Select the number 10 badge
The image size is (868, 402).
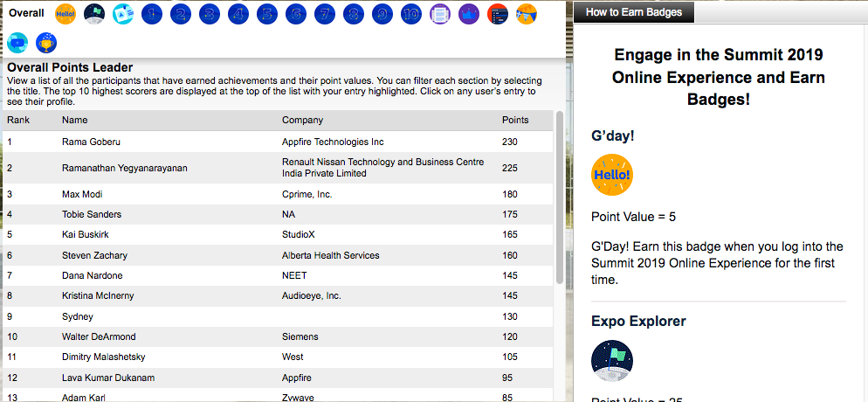coord(410,14)
